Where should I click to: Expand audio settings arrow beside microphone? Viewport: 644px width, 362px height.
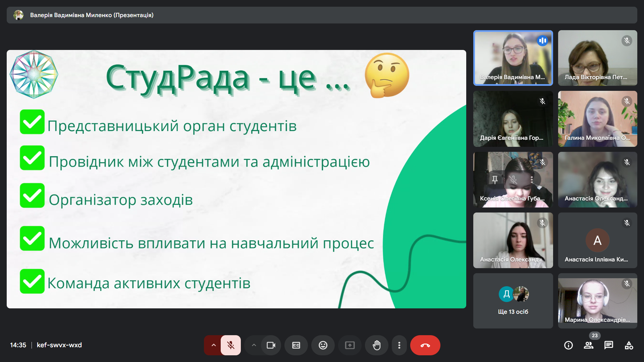pos(213,345)
